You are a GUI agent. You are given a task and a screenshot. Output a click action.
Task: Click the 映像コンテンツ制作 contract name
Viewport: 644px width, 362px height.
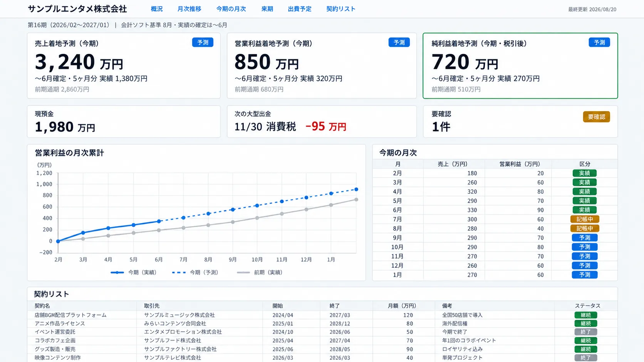(x=58, y=358)
